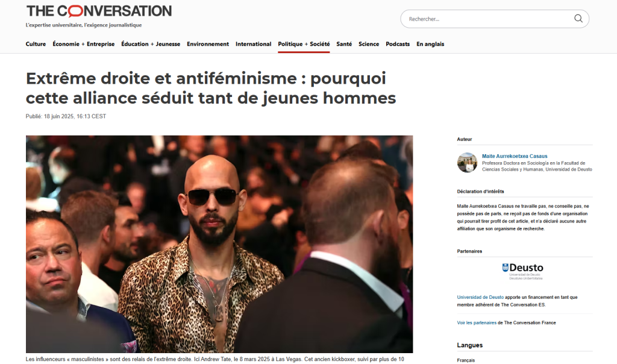617x364 pixels.
Task: Open the International section
Action: (x=254, y=44)
